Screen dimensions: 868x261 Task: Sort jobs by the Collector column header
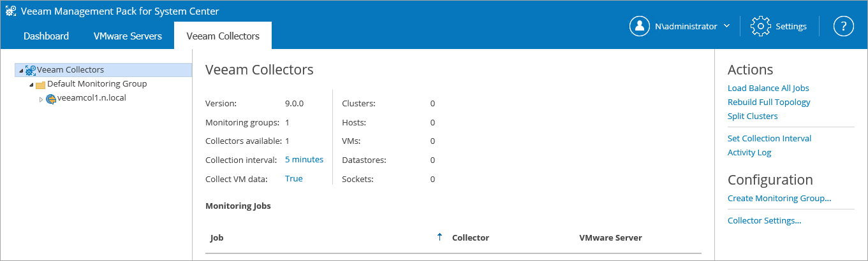(x=470, y=237)
